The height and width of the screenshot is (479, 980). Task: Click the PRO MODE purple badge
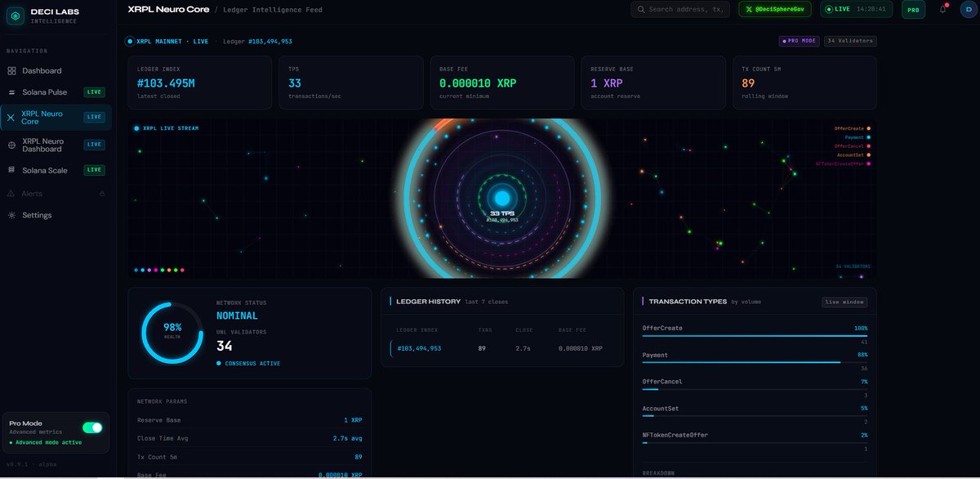click(800, 41)
